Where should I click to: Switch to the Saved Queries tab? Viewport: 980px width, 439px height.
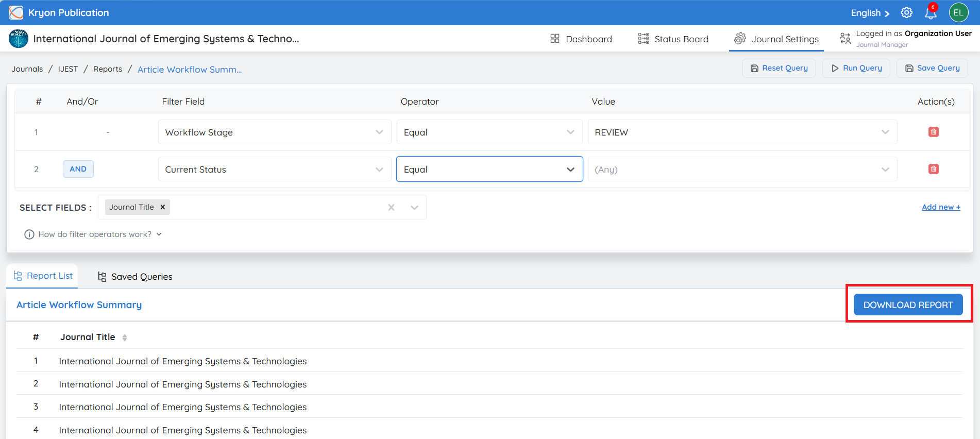(x=135, y=277)
